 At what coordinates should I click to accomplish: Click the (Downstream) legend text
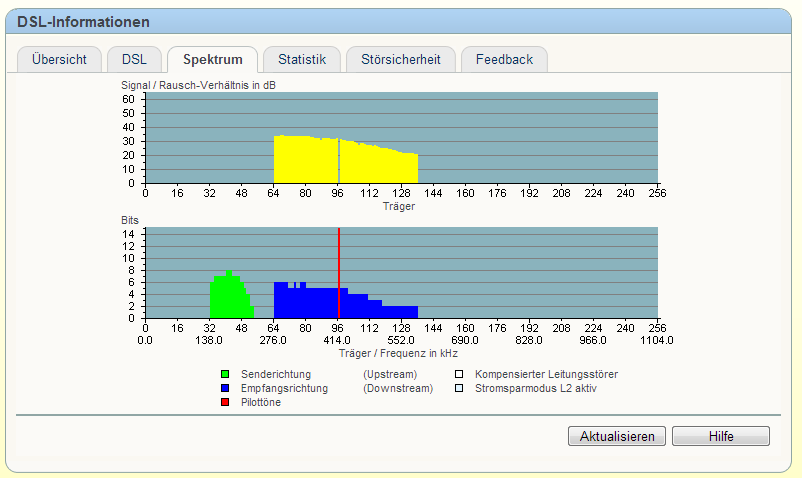click(398, 389)
